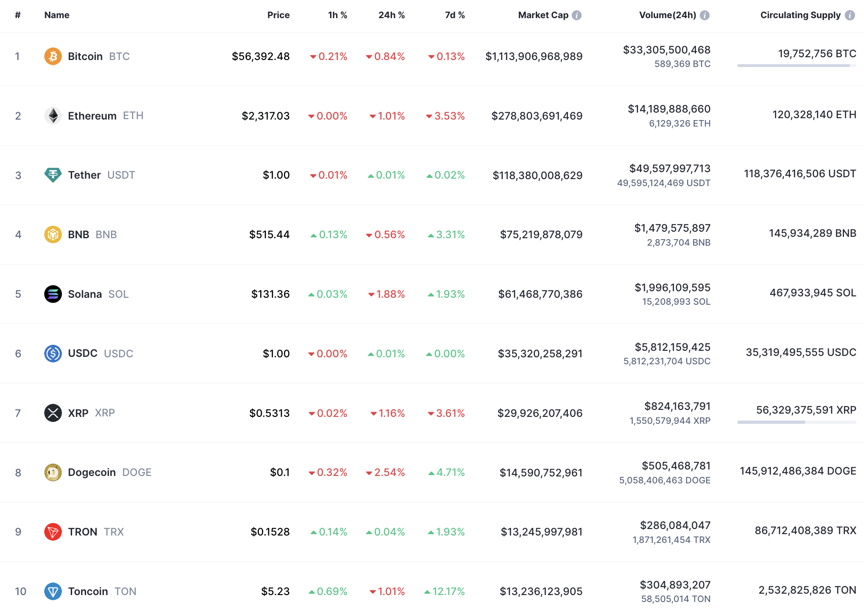Click the Bitcoin coin logo icon
Viewport: 864px width, 616px height.
pos(53,56)
